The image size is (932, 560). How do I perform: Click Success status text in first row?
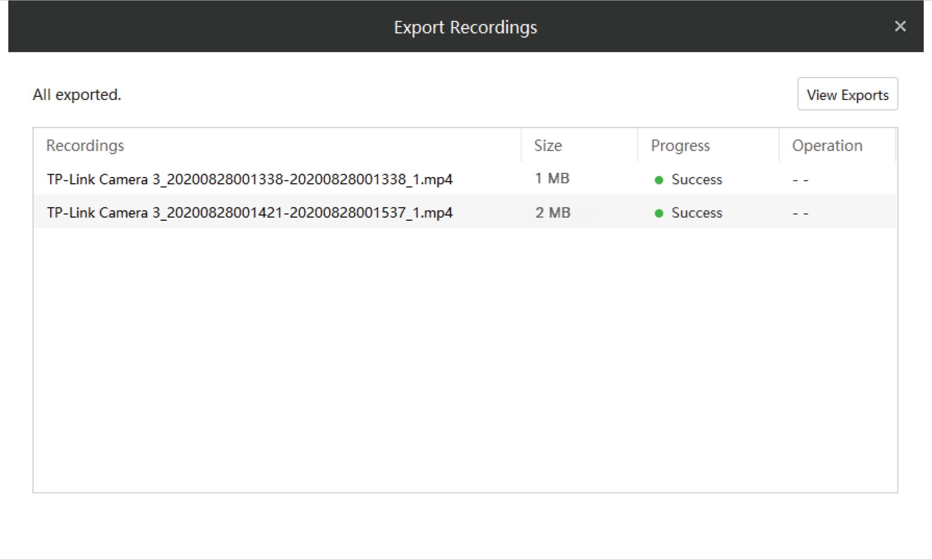coord(696,180)
